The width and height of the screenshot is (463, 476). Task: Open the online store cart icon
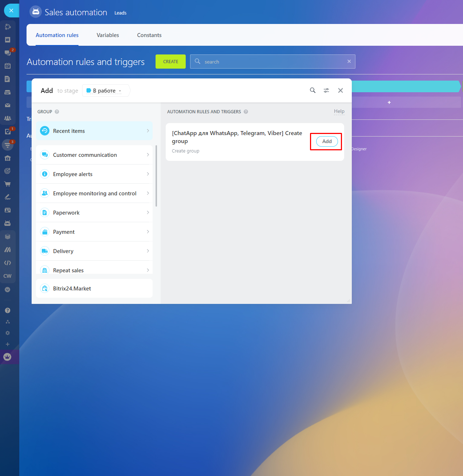(x=7, y=184)
